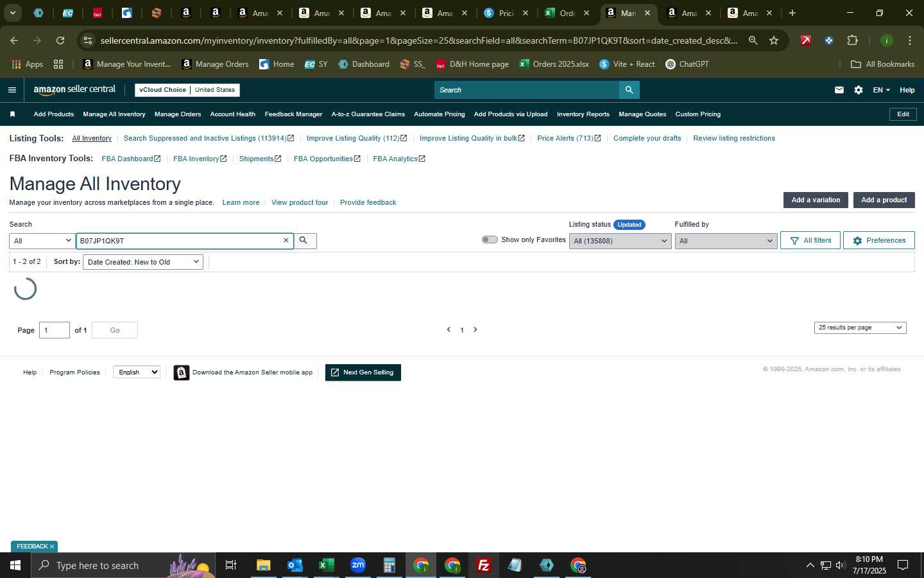Open the messages envelope icon
Image resolution: width=924 pixels, height=578 pixels.
(839, 90)
